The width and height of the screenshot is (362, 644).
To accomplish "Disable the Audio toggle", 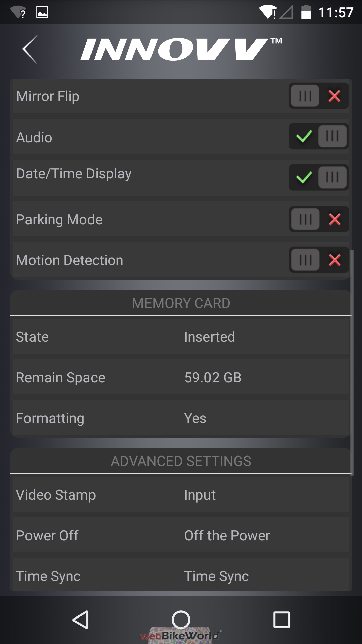I will (x=318, y=137).
